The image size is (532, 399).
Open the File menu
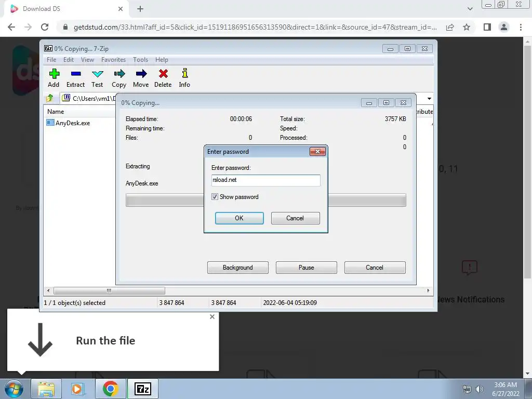[51, 60]
